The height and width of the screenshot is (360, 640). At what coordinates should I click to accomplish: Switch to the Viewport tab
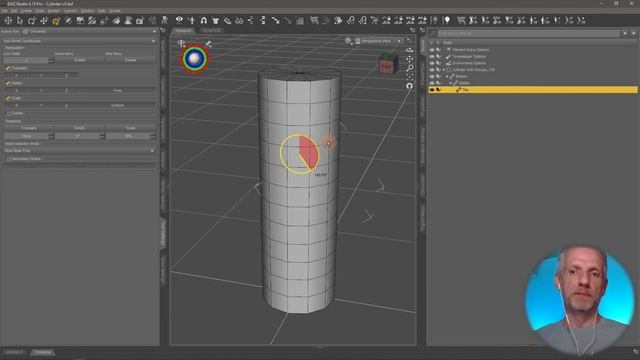tap(184, 31)
